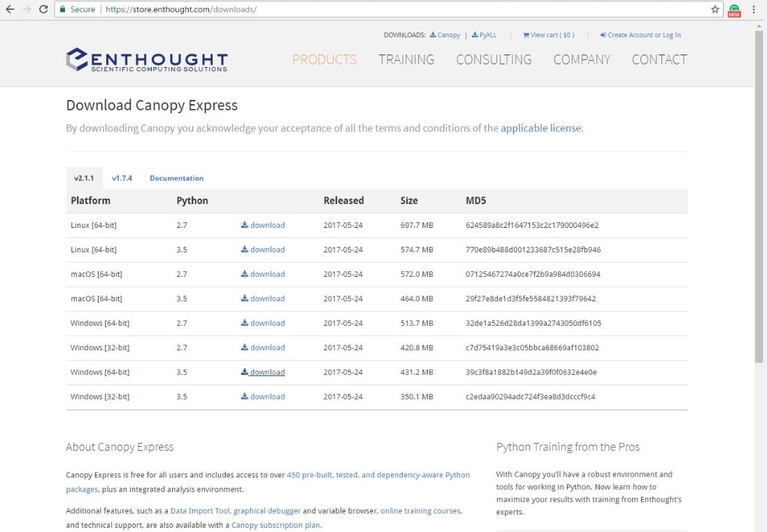The image size is (767, 532).
Task: Open the Chrome three-dot menu
Action: click(754, 9)
